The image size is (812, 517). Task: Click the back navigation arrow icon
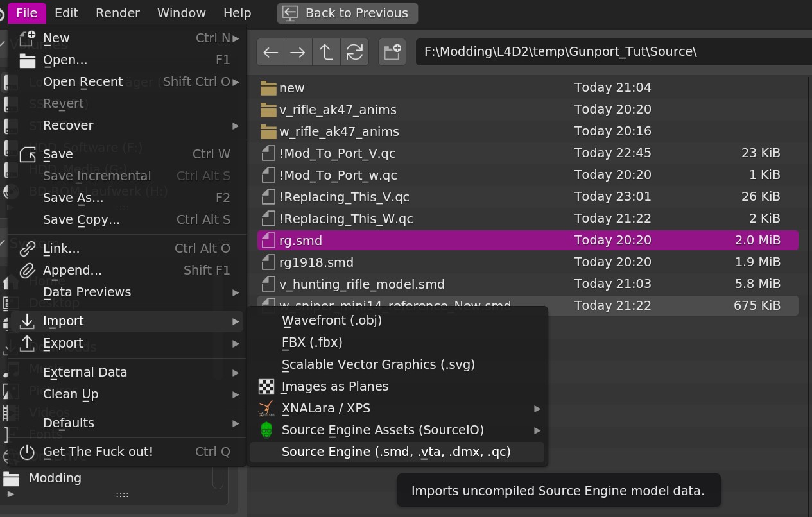pyautogui.click(x=270, y=52)
